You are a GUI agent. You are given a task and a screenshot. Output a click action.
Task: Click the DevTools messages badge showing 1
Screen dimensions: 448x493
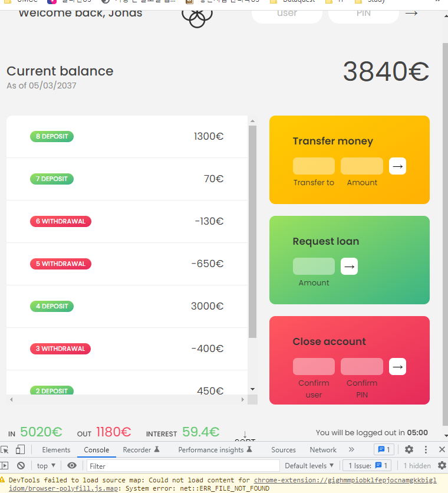[x=384, y=449]
